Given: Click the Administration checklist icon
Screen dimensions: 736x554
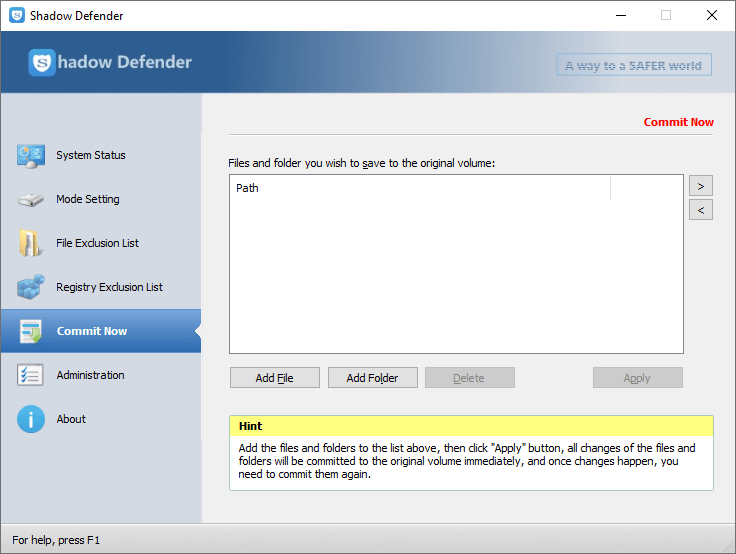Looking at the screenshot, I should coord(31,375).
